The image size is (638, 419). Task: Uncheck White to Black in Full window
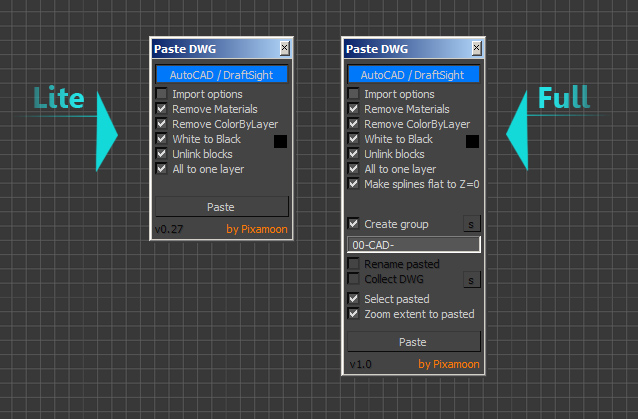[354, 139]
